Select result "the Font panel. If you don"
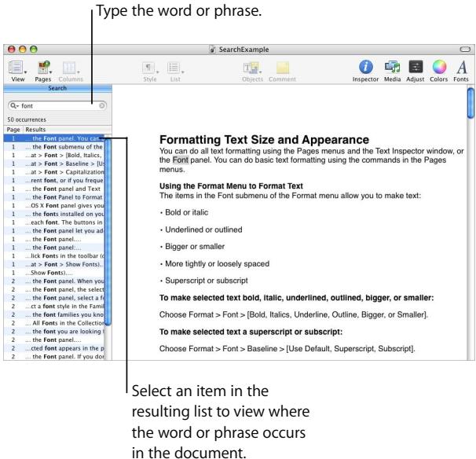This screenshot has height=459, width=476. (54, 357)
